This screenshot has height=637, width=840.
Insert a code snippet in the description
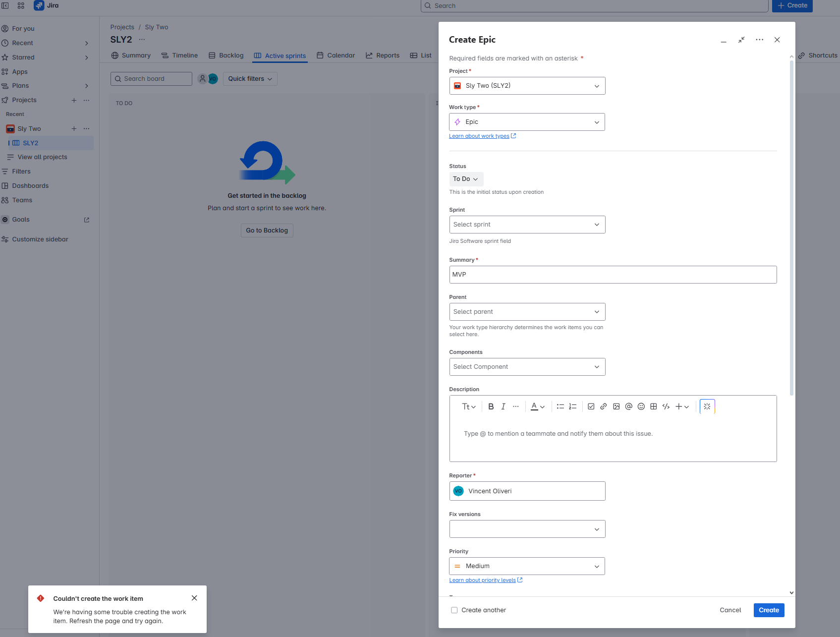(666, 406)
